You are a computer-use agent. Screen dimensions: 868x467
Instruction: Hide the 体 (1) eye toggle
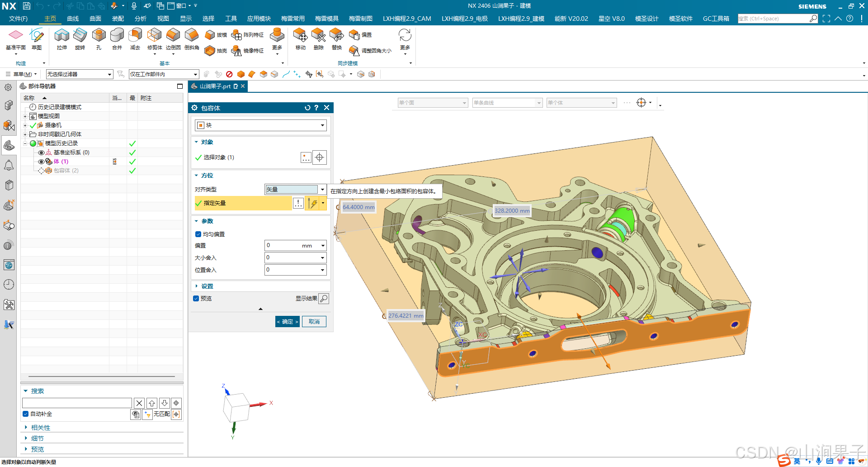42,162
